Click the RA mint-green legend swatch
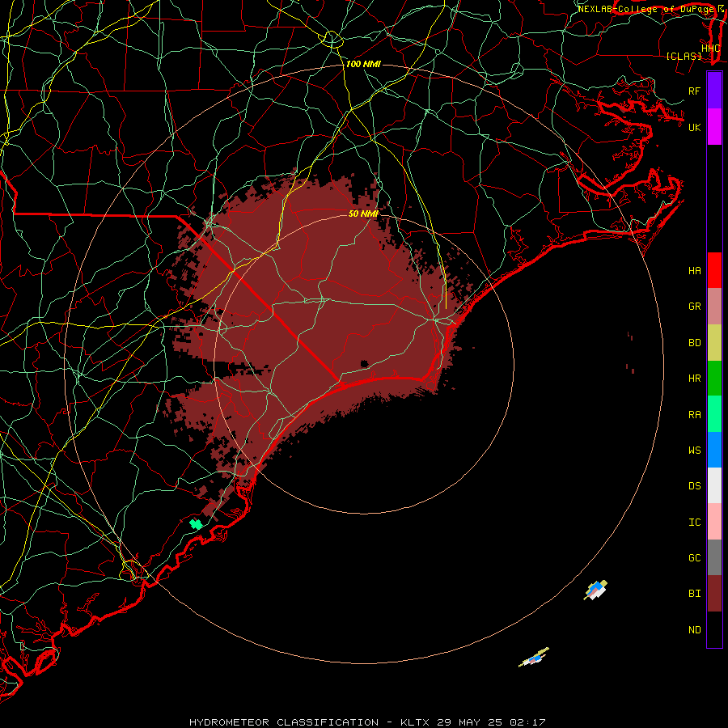728x728 pixels. click(714, 414)
